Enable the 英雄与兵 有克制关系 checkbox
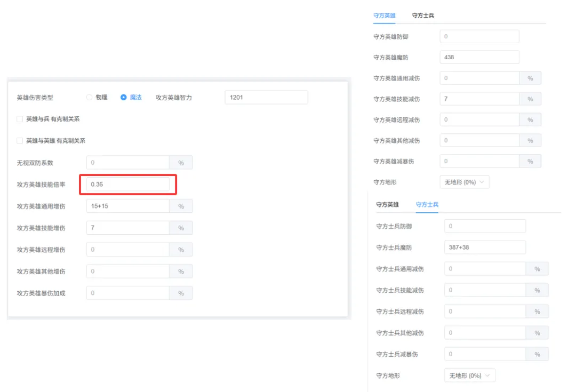The image size is (576, 392). pyautogui.click(x=20, y=119)
